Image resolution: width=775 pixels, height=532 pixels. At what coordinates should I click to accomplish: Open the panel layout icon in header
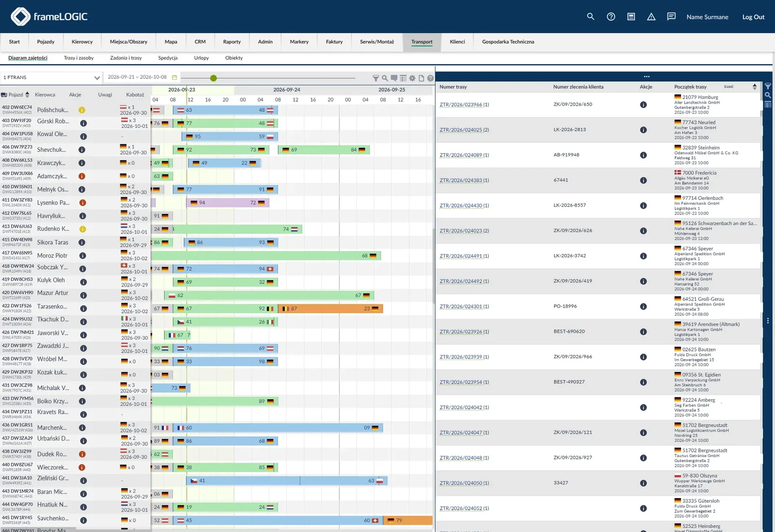[631, 16]
